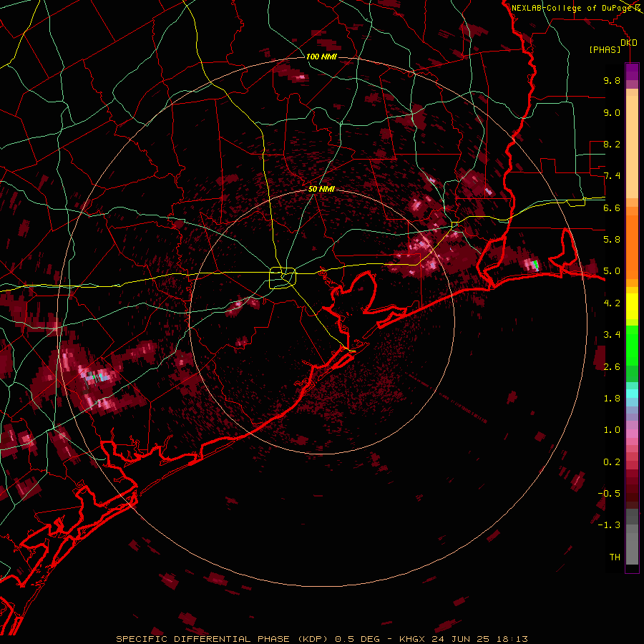Viewport: 644px width, 644px height.
Task: Click the TH label on color scale
Action: 615,557
